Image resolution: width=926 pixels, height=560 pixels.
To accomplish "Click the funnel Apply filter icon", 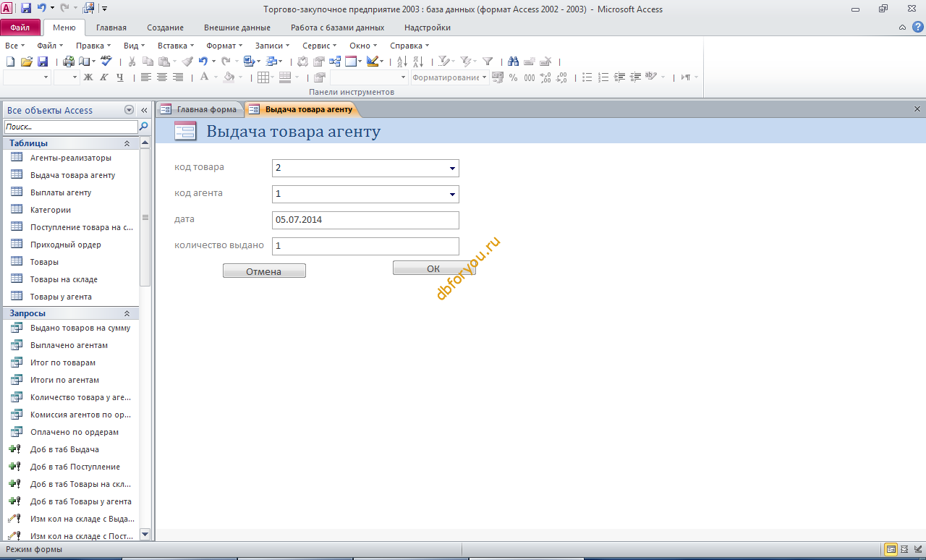I will (488, 61).
